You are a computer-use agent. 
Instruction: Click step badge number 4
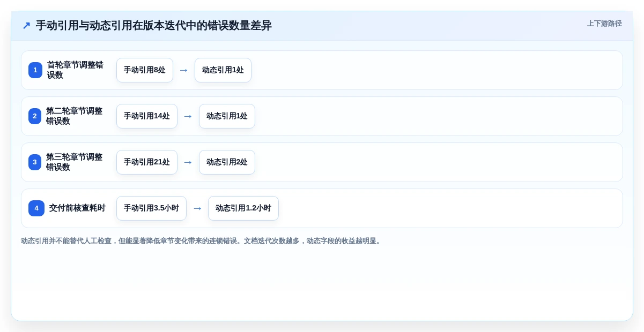(36, 208)
